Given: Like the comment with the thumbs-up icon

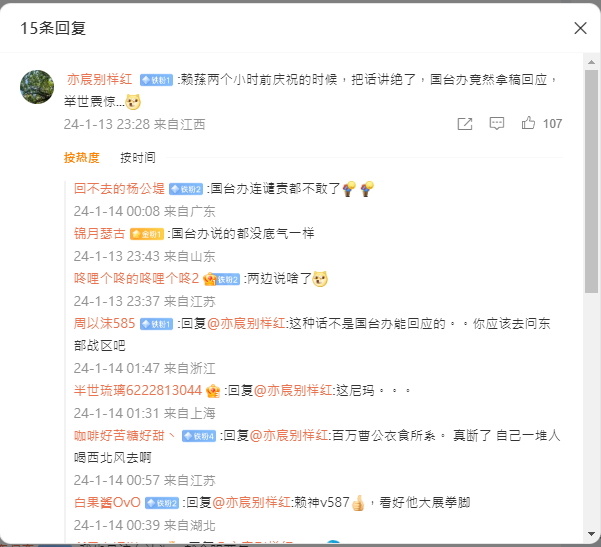Looking at the screenshot, I should tap(528, 123).
